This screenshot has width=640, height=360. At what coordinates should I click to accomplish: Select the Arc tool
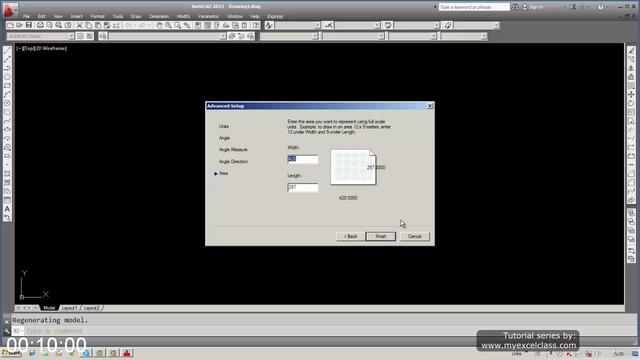[x=7, y=94]
